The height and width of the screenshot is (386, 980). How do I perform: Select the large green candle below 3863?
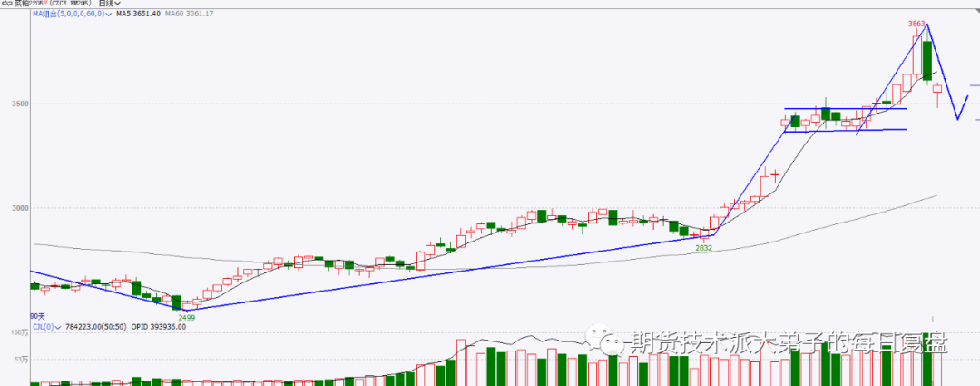[927, 61]
